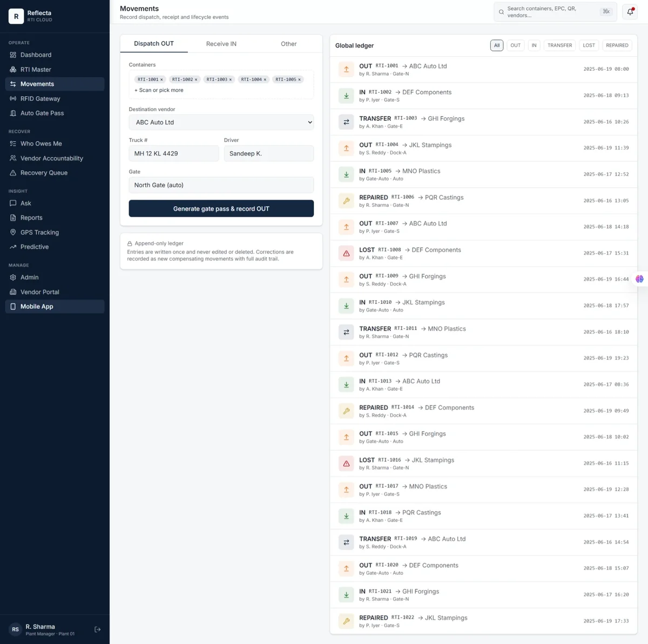648x644 pixels.
Task: Click the RTI-1016 LOST JKL Stampings entry
Action: (483, 464)
